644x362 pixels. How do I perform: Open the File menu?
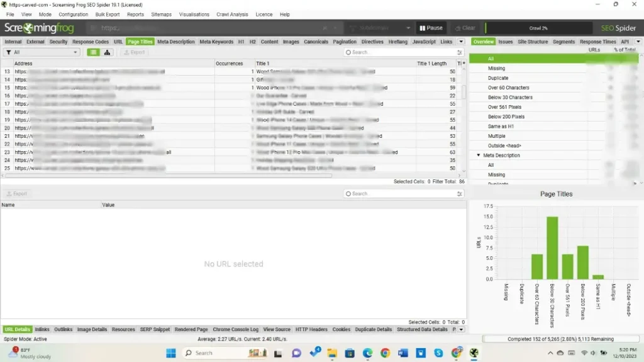coord(10,14)
